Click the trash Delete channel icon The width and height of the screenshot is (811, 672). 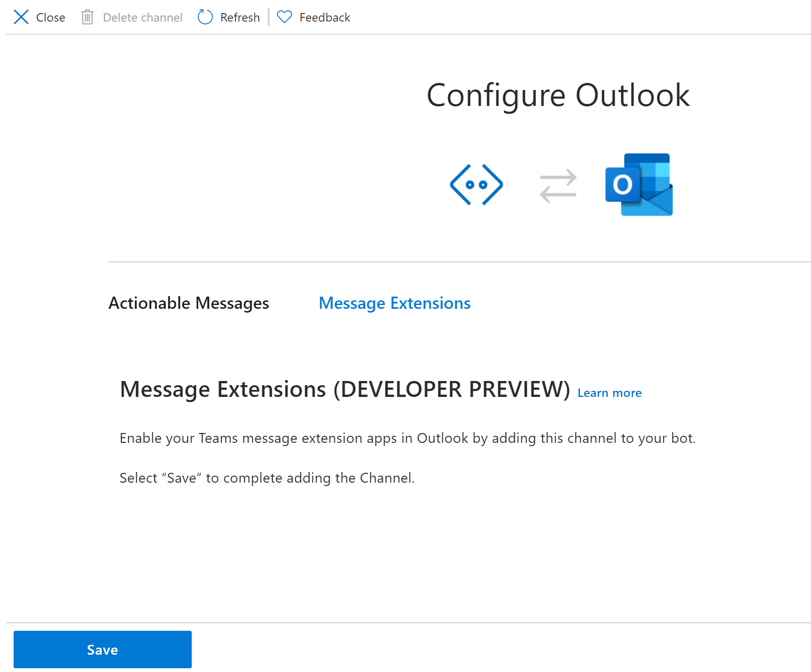point(88,17)
